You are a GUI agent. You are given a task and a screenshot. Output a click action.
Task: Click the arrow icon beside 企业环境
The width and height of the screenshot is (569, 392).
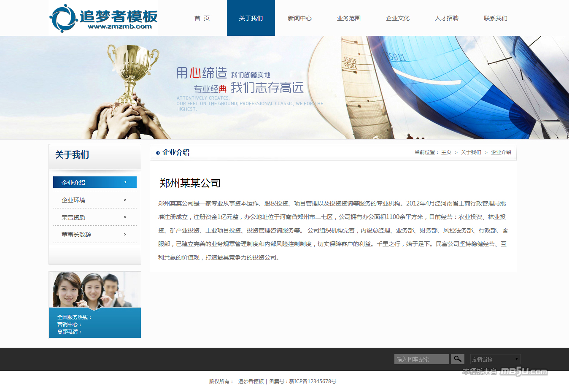coord(125,200)
